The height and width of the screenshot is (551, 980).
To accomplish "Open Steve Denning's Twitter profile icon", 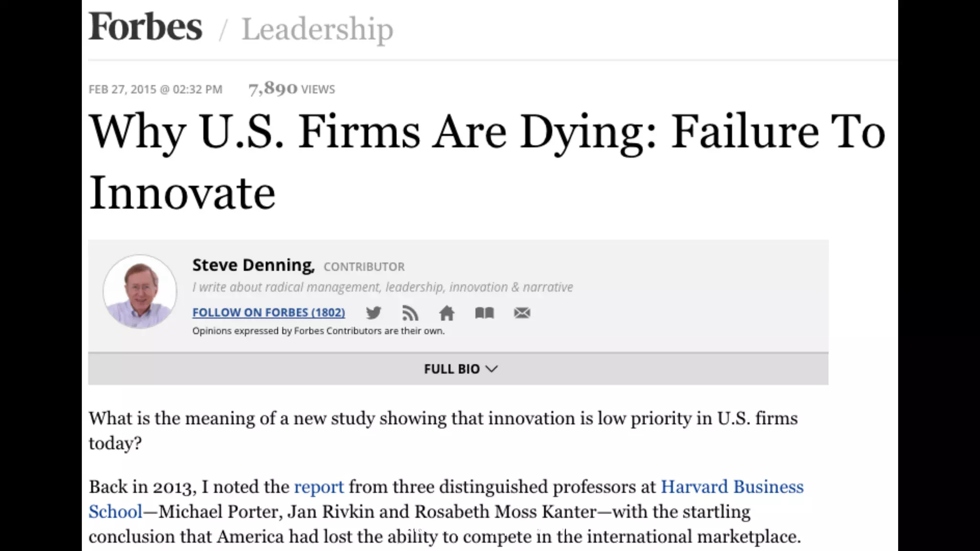I will [x=374, y=313].
